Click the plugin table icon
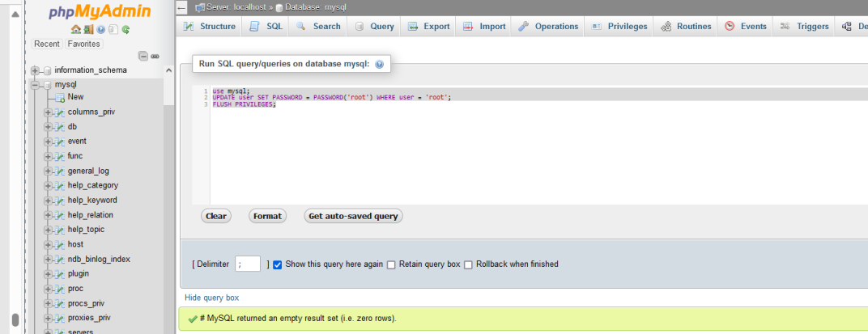 pyautogui.click(x=60, y=274)
